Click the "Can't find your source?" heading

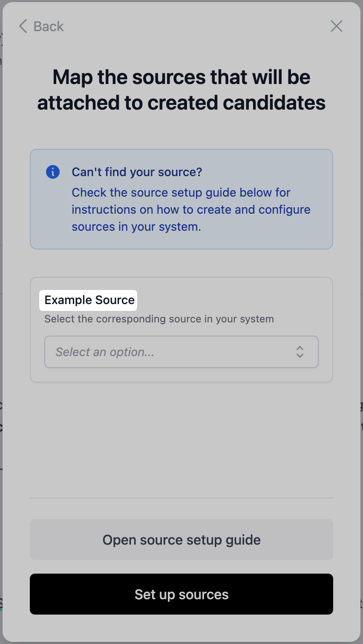click(137, 172)
